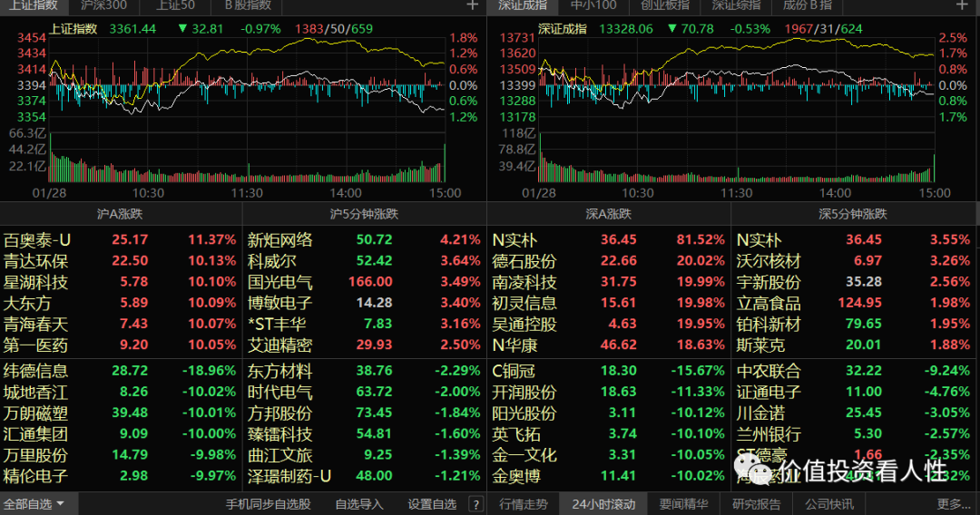Click the 更多... link
Screen dimensions: 980x515
point(953,504)
